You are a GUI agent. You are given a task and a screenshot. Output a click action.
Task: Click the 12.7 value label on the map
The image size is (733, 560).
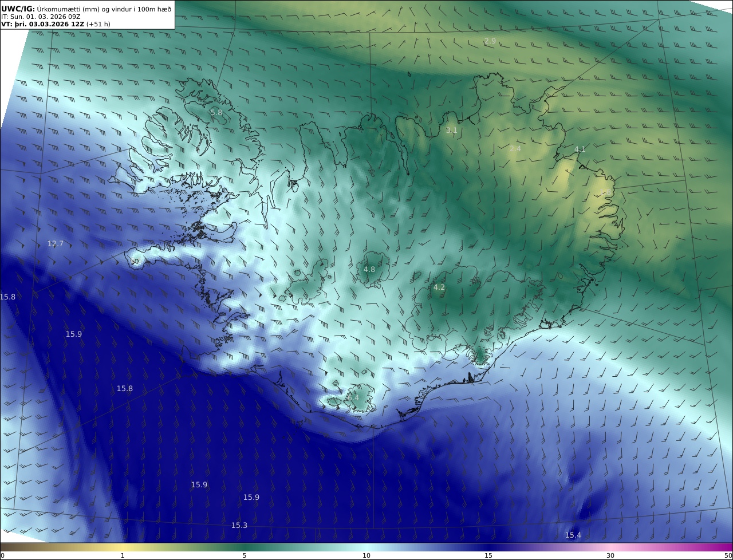(x=56, y=243)
